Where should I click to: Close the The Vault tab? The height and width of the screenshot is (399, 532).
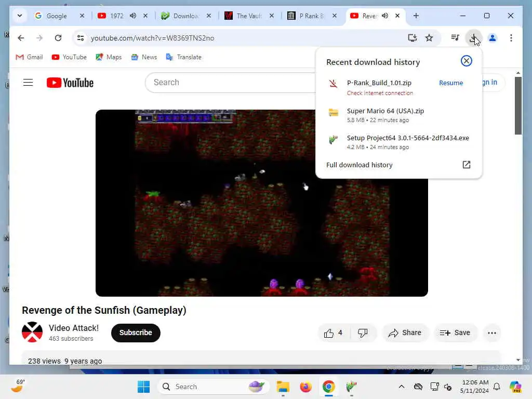(271, 16)
